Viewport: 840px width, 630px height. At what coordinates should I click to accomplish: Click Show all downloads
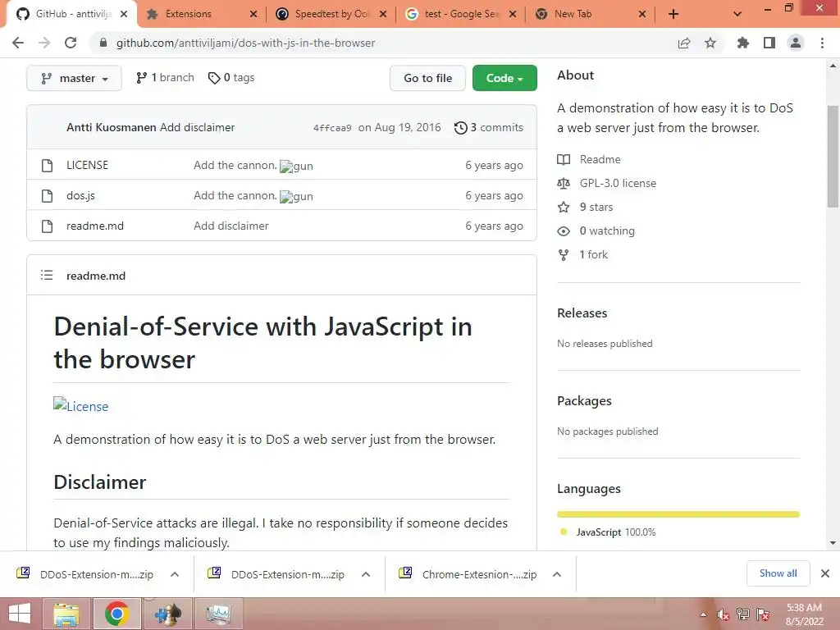click(x=778, y=573)
